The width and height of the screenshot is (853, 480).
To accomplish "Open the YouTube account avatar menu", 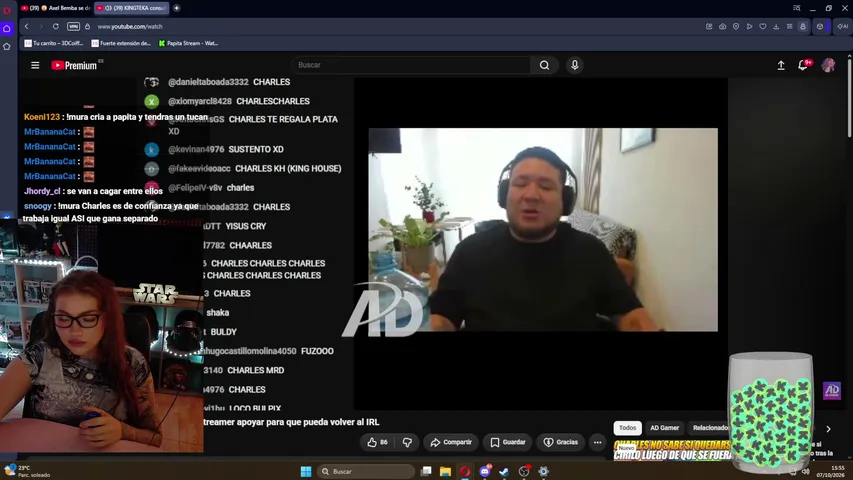I will pyautogui.click(x=828, y=65).
